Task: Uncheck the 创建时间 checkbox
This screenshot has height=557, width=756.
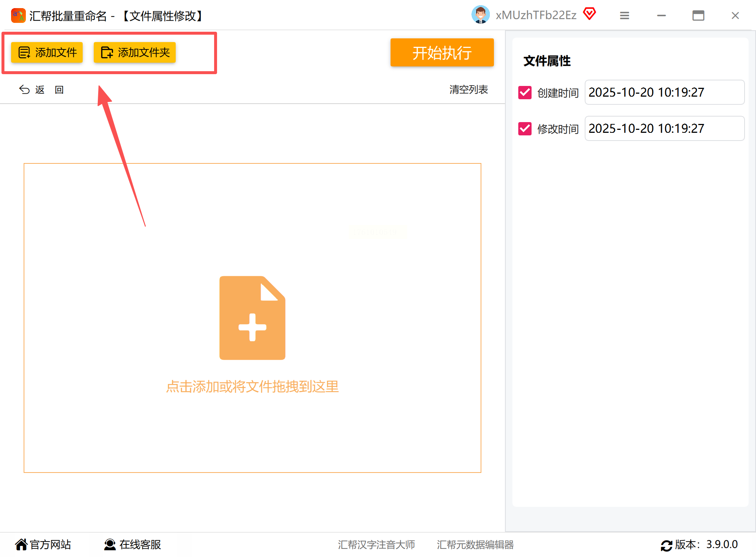Action: point(525,93)
